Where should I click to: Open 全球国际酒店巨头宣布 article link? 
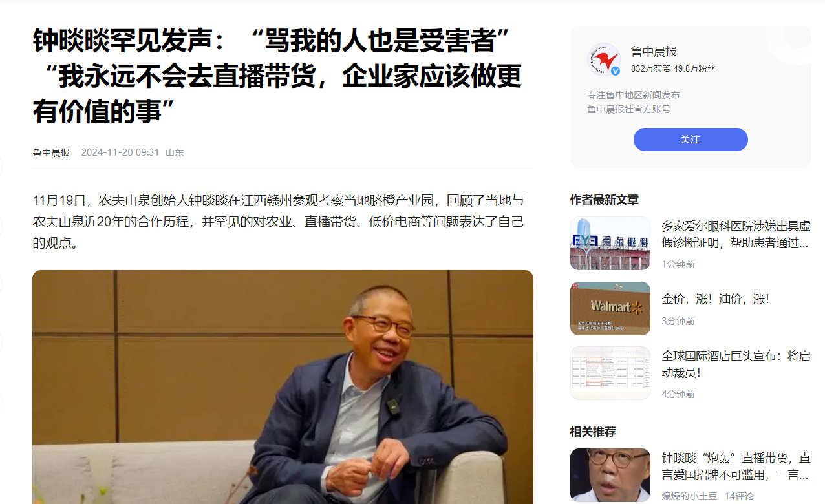[736, 364]
